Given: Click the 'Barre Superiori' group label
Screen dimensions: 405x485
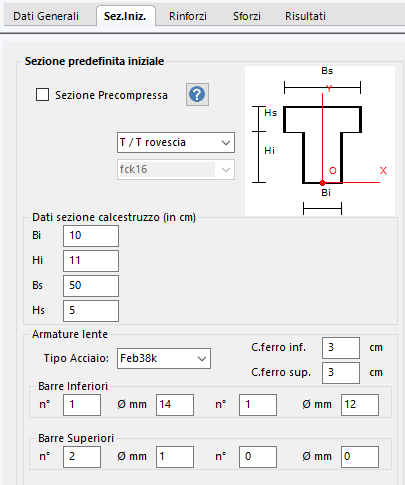Looking at the screenshot, I should pyautogui.click(x=76, y=438).
